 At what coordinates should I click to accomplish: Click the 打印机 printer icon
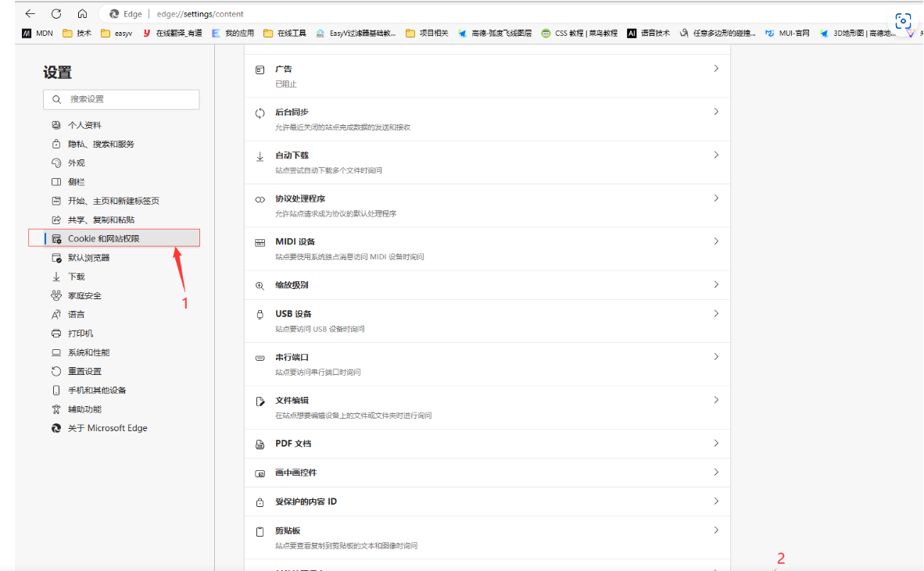(x=56, y=334)
